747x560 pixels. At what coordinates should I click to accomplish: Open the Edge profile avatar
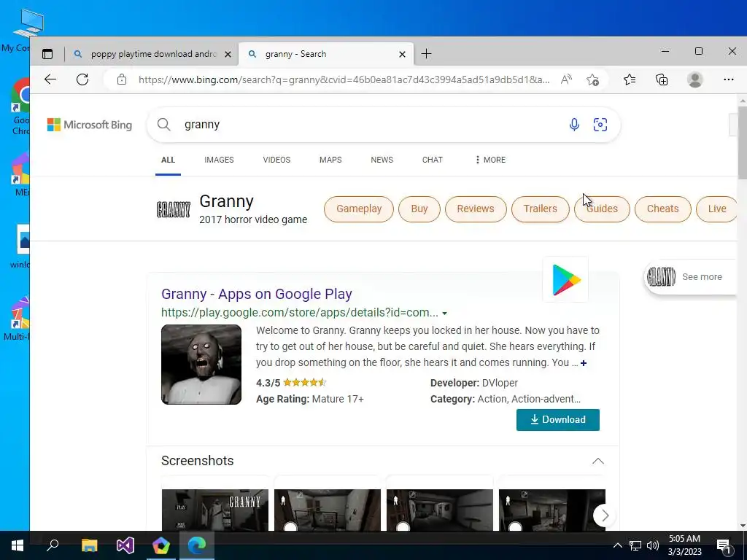pos(695,79)
